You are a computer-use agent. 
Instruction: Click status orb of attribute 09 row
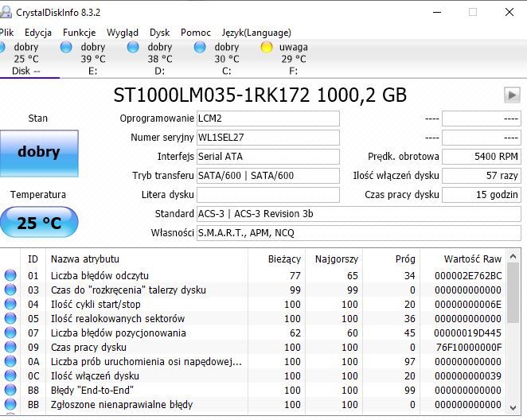coord(10,347)
